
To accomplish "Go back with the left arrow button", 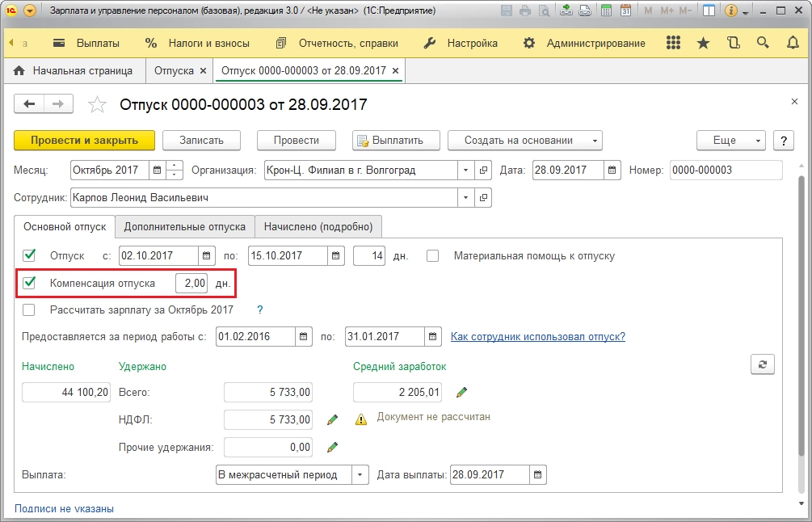I will point(29,104).
